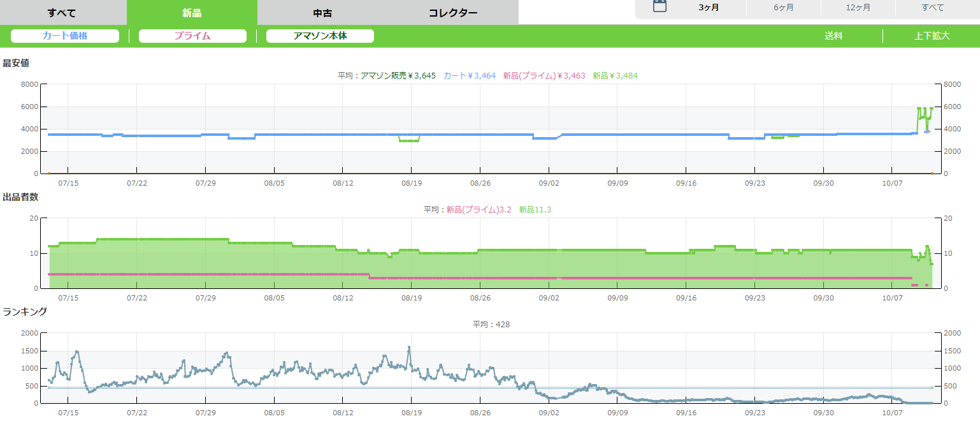Image resolution: width=980 pixels, height=421 pixels.
Task: Toggle the プライム filter pill
Action: 192,36
